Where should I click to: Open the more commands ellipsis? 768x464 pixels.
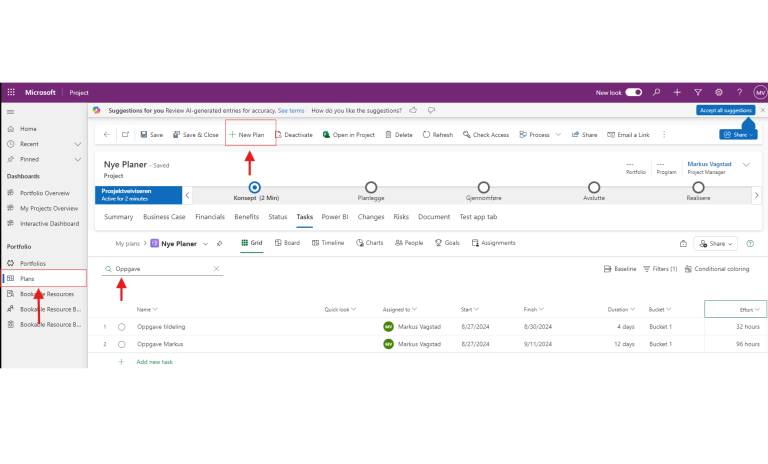point(664,134)
